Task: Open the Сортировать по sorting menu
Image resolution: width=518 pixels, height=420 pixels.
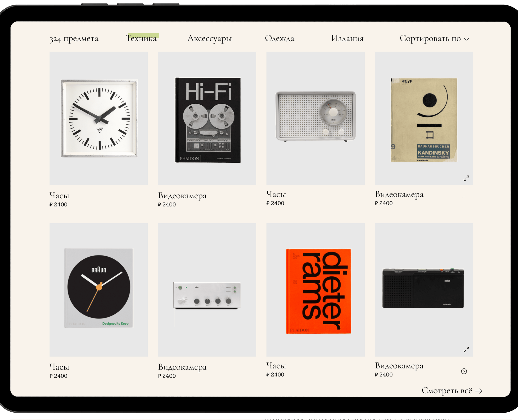Action: coord(430,39)
